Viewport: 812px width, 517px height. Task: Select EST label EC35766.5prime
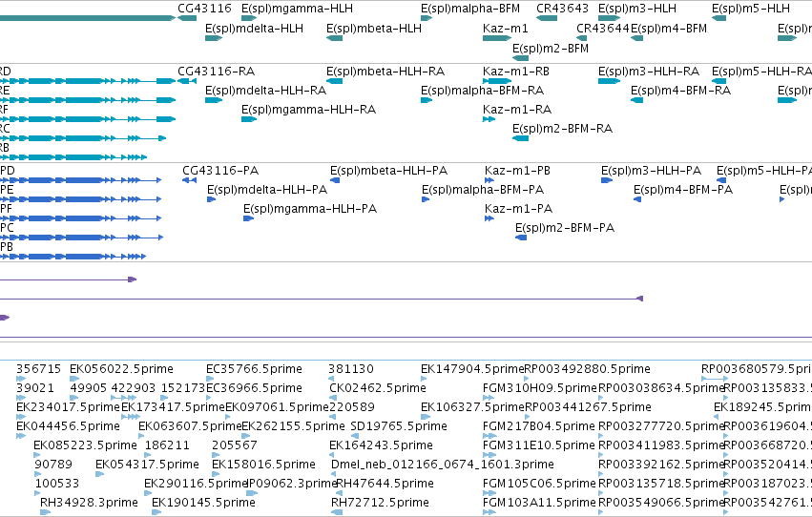254,369
